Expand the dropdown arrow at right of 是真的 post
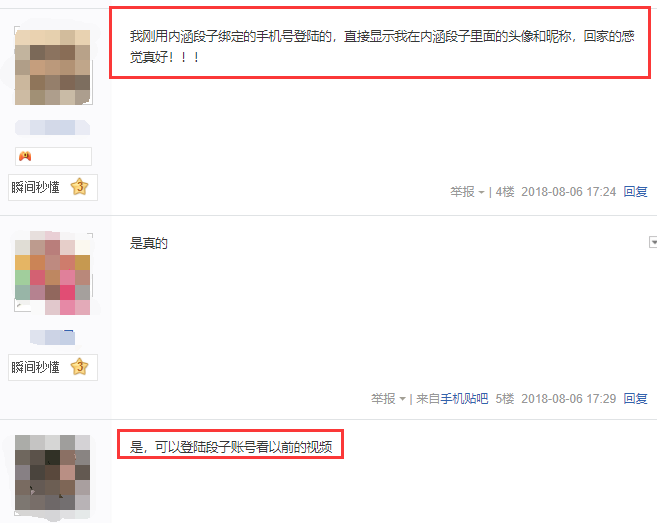This screenshot has width=657, height=523. [653, 242]
